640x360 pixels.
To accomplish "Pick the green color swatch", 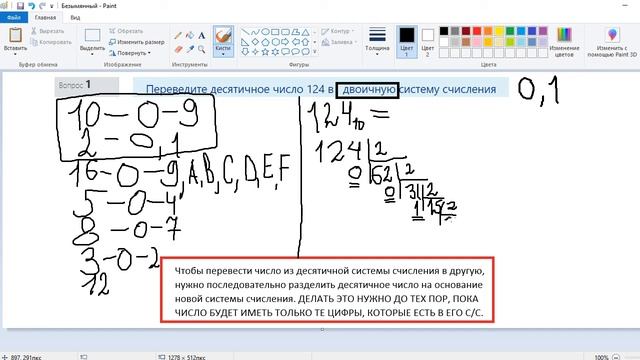I will coord(510,31).
